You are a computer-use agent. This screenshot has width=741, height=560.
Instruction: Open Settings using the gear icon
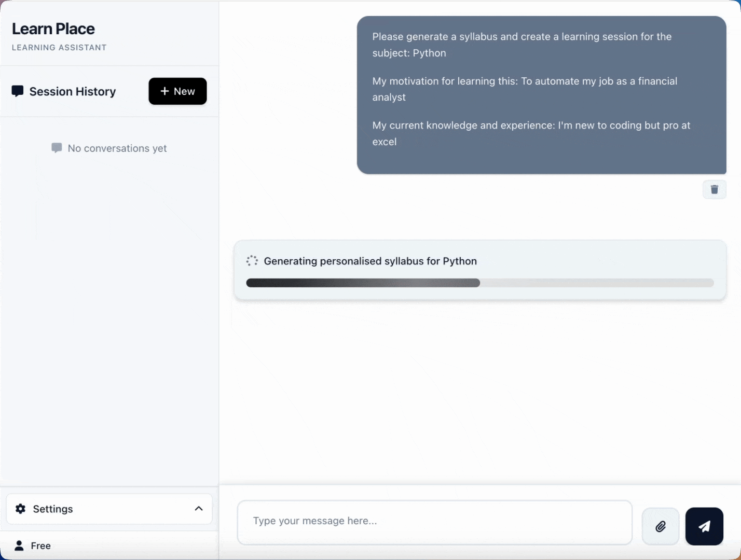[x=20, y=509]
